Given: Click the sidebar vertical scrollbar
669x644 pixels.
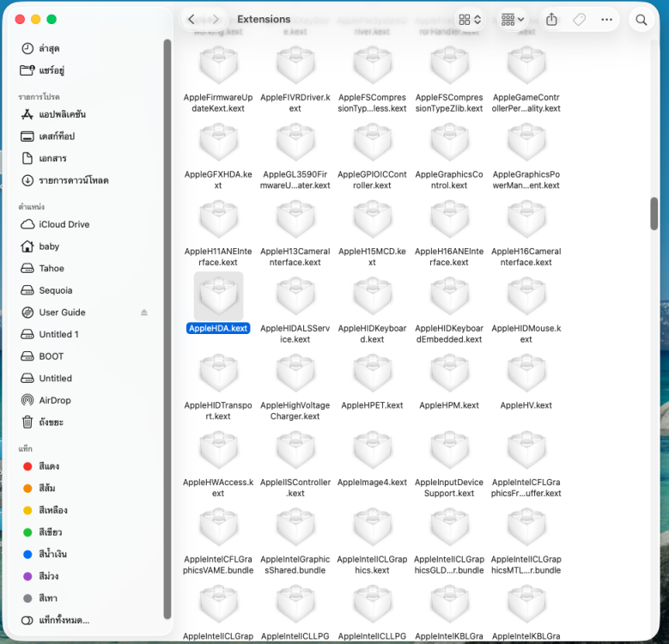Looking at the screenshot, I should [167, 328].
